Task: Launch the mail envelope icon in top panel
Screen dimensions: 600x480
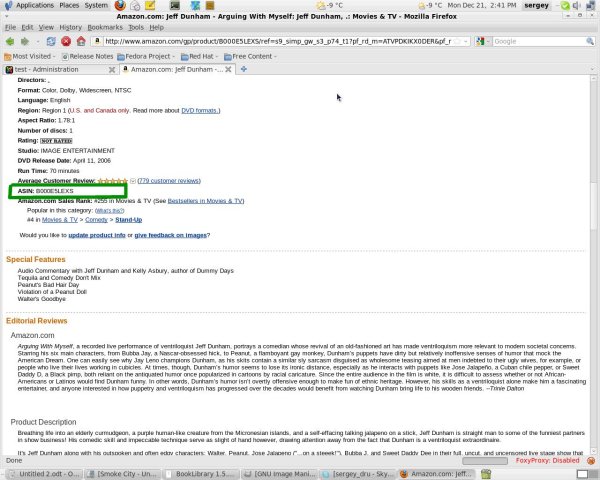Action: pos(135,5)
